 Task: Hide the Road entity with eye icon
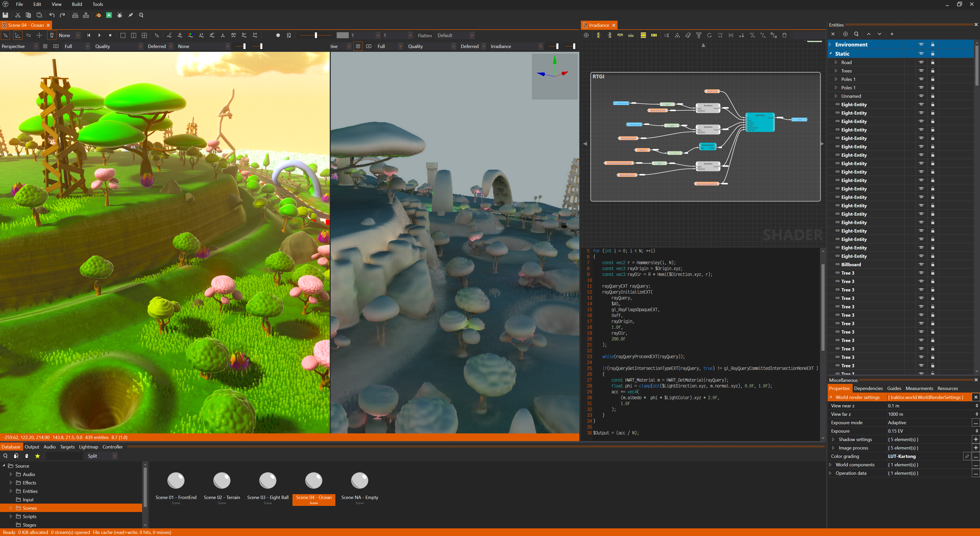(921, 62)
